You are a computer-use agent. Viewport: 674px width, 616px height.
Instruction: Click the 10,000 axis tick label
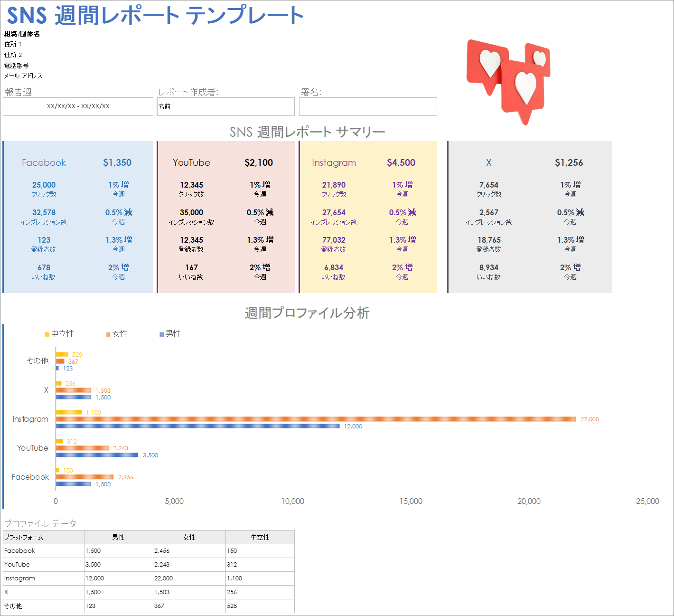tap(293, 501)
